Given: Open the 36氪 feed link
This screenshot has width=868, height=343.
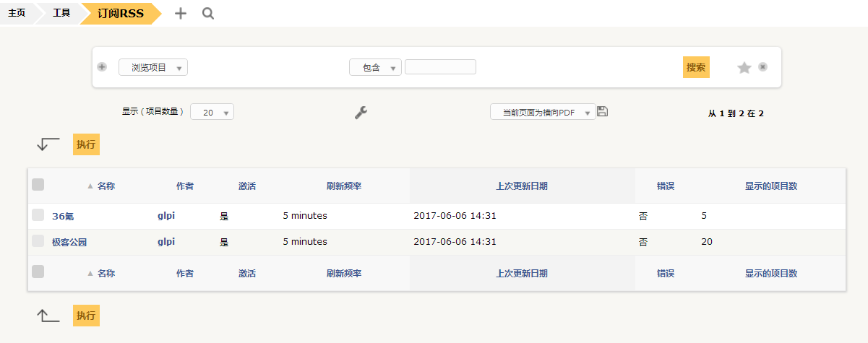Looking at the screenshot, I should tap(63, 216).
